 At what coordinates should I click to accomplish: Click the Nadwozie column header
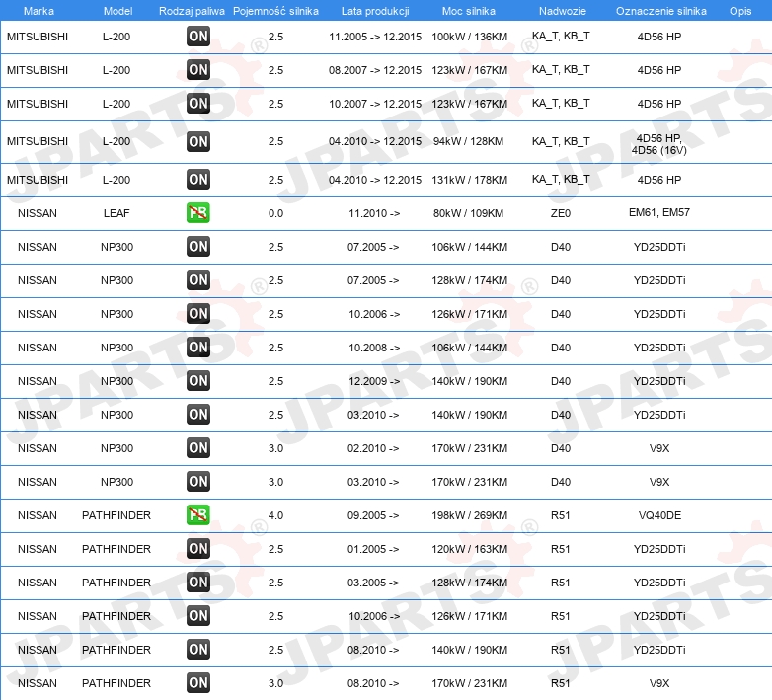[563, 11]
